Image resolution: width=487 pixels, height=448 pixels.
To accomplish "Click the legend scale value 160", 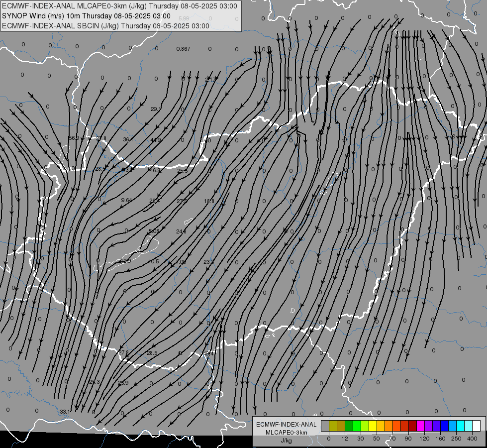I will (440, 439).
